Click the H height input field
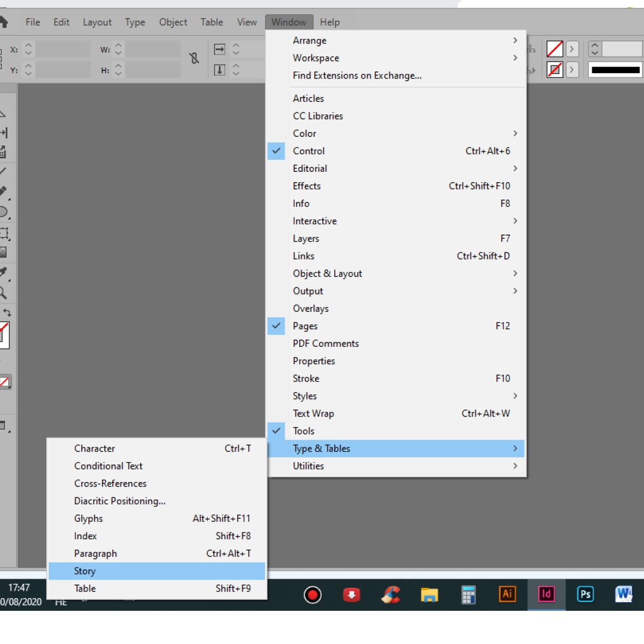Viewport: 644px width, 644px height. point(153,70)
